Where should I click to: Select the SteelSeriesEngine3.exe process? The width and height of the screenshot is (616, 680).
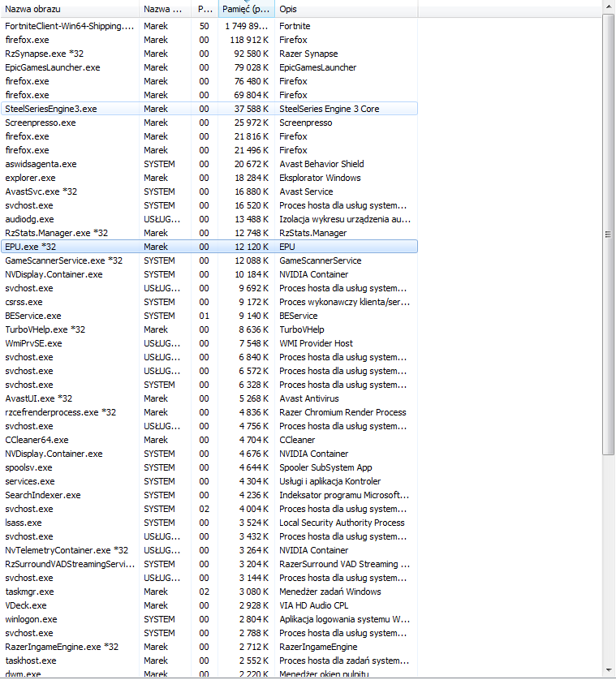click(x=209, y=109)
